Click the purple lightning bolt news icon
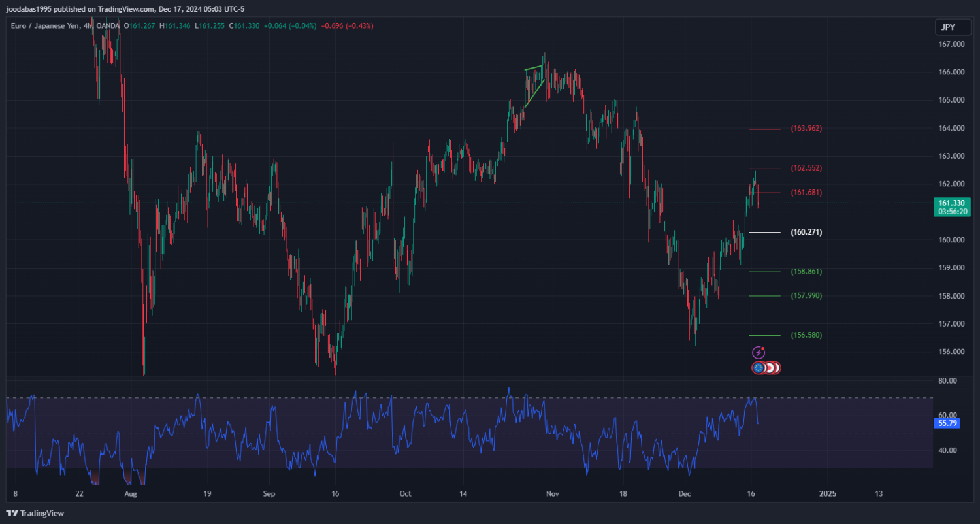 (x=759, y=352)
